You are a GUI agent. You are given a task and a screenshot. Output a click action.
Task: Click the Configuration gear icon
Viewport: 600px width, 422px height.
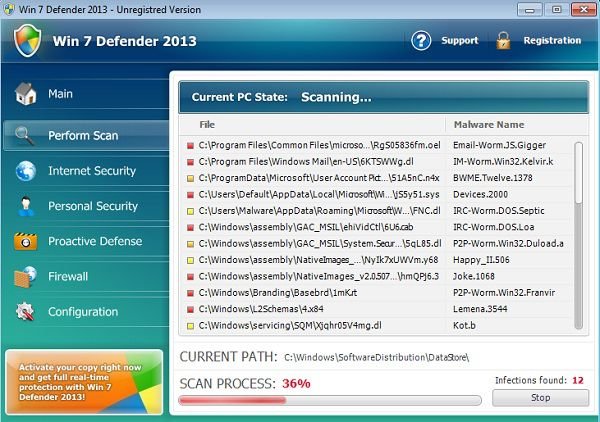25,312
